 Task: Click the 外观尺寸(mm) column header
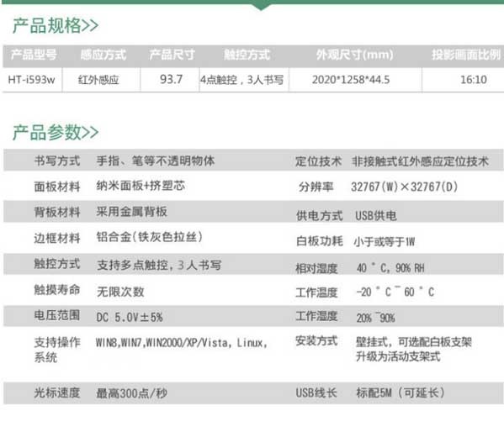[x=355, y=55]
